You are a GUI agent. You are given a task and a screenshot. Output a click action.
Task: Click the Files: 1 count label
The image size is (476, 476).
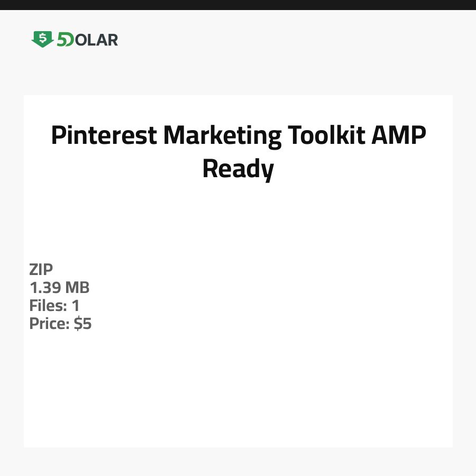point(54,306)
